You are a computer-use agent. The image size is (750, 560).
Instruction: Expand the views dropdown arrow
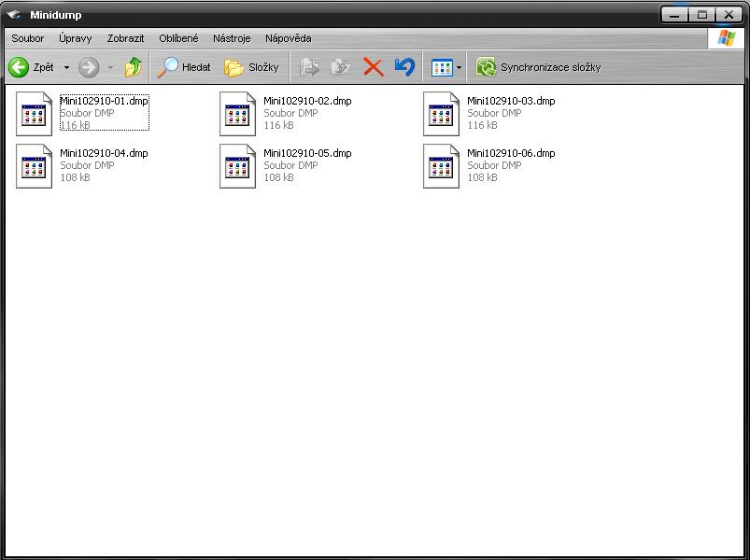coord(459,68)
